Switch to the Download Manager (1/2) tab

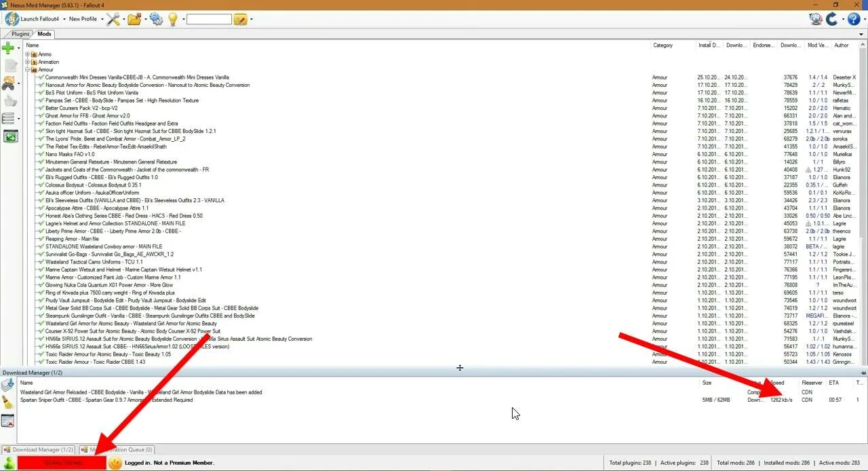click(x=39, y=449)
